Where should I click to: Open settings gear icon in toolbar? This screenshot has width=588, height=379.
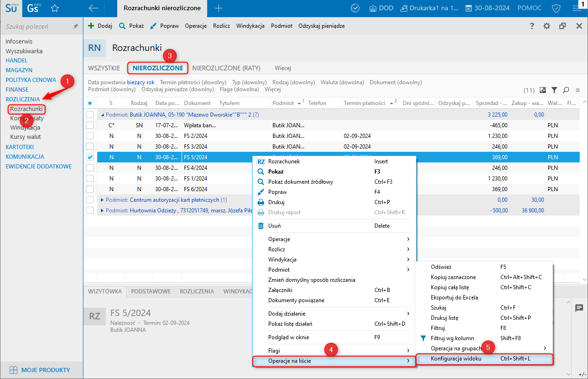click(x=547, y=26)
